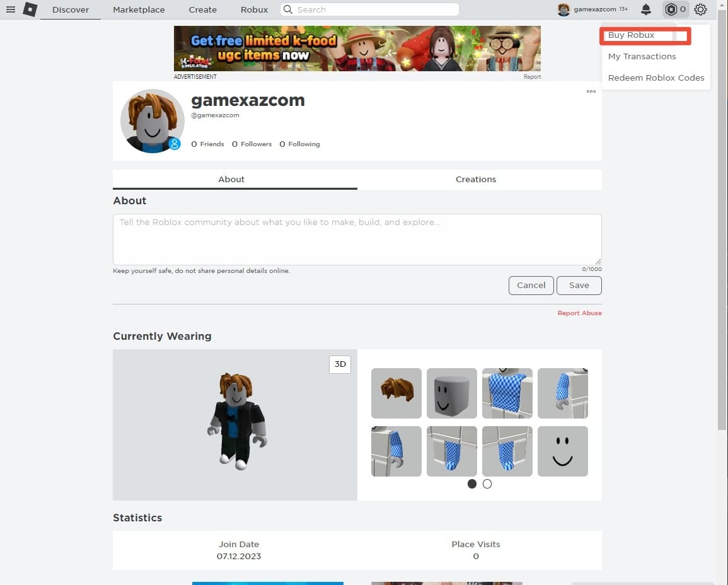The image size is (728, 585).
Task: Open the hamburger navigation menu
Action: 11,9
